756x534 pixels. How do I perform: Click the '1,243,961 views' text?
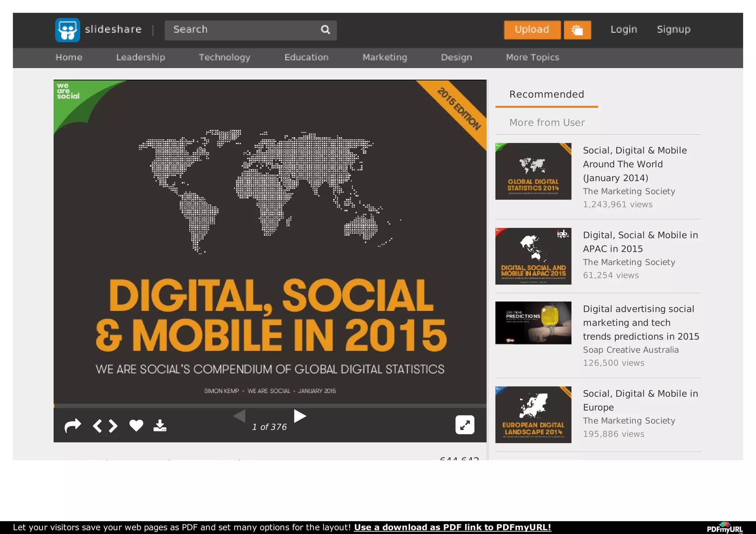tap(618, 204)
